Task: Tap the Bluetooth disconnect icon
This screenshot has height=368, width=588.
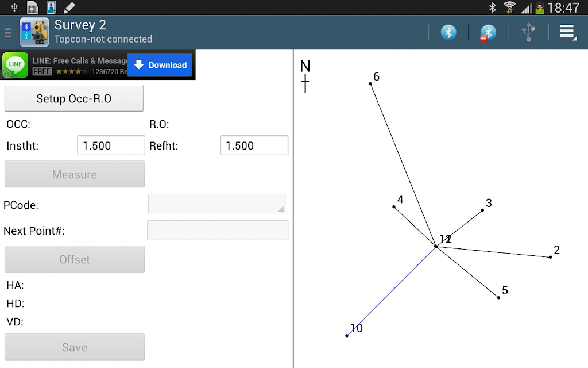Action: pos(488,33)
